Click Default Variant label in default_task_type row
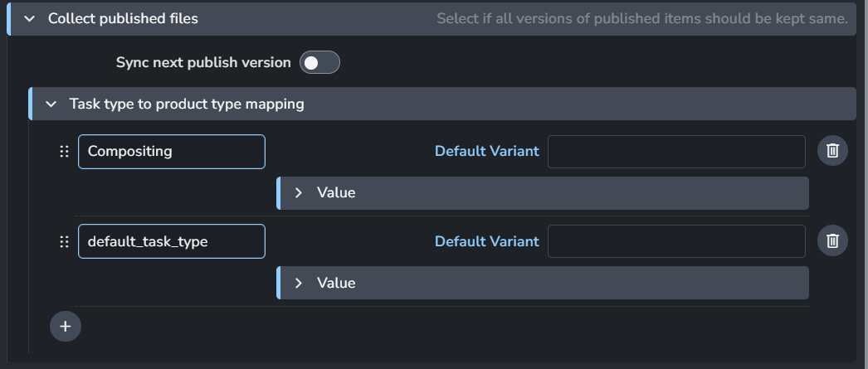Viewport: 868px width, 369px height. pos(486,241)
